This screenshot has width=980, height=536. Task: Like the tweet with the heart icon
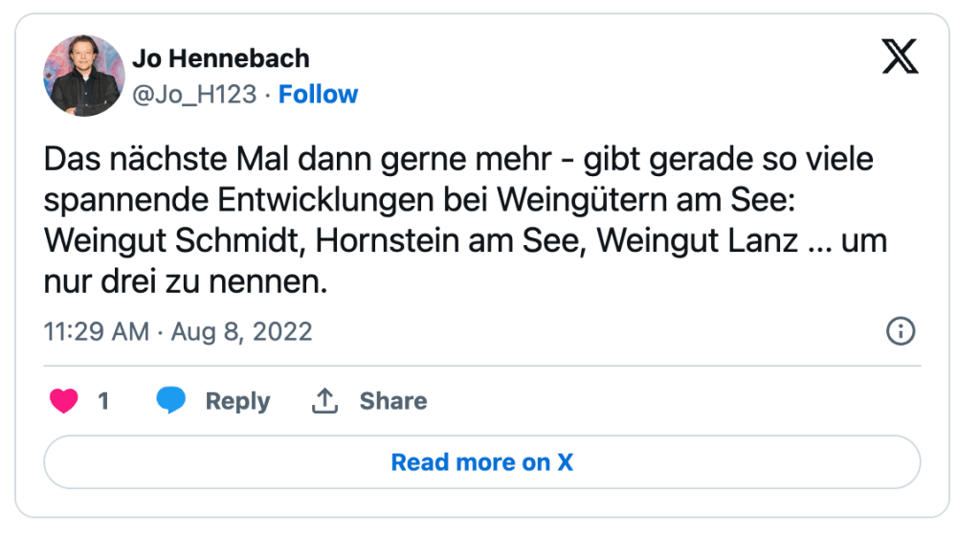click(64, 401)
